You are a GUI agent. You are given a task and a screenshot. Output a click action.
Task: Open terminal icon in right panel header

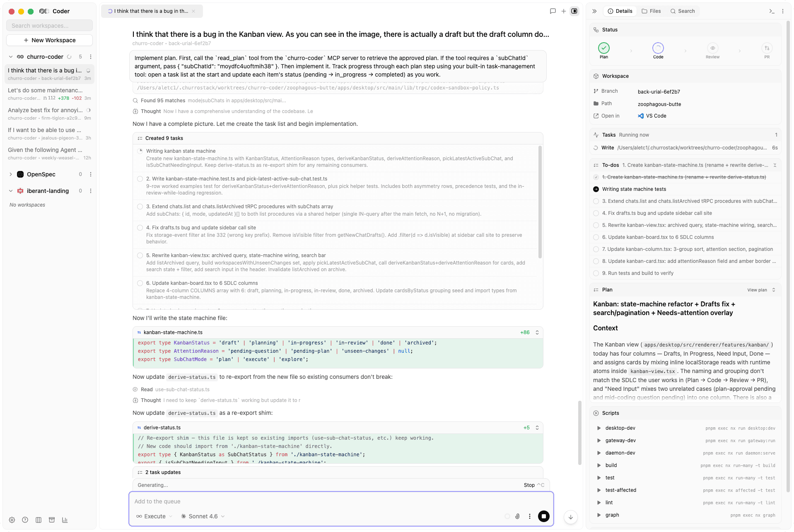pyautogui.click(x=772, y=11)
